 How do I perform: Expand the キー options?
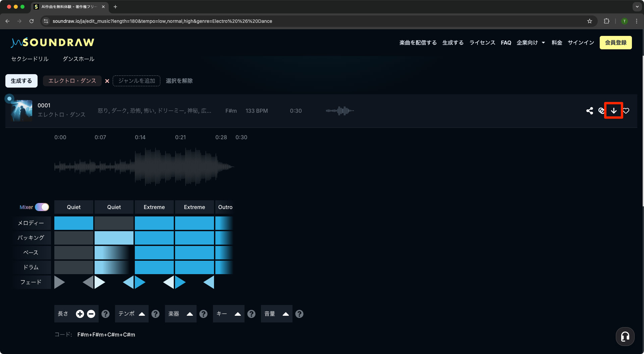237,314
